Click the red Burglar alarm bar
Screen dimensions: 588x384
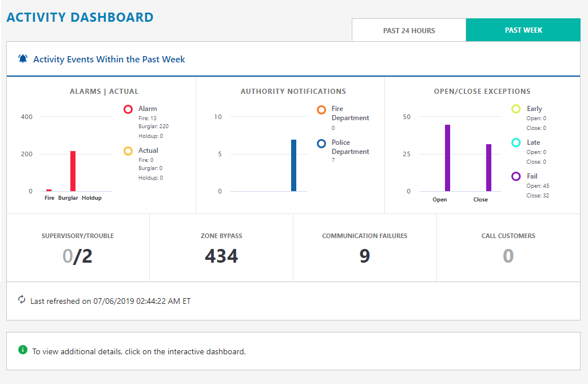pyautogui.click(x=73, y=171)
